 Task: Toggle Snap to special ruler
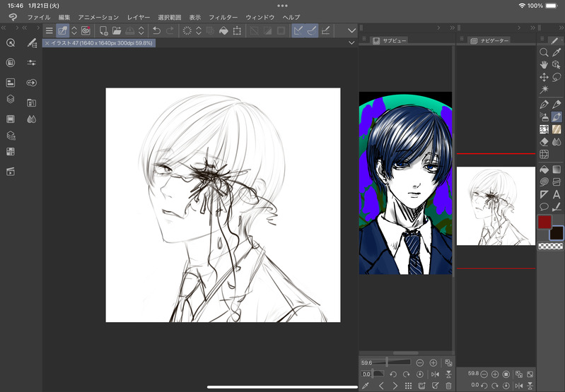(312, 30)
